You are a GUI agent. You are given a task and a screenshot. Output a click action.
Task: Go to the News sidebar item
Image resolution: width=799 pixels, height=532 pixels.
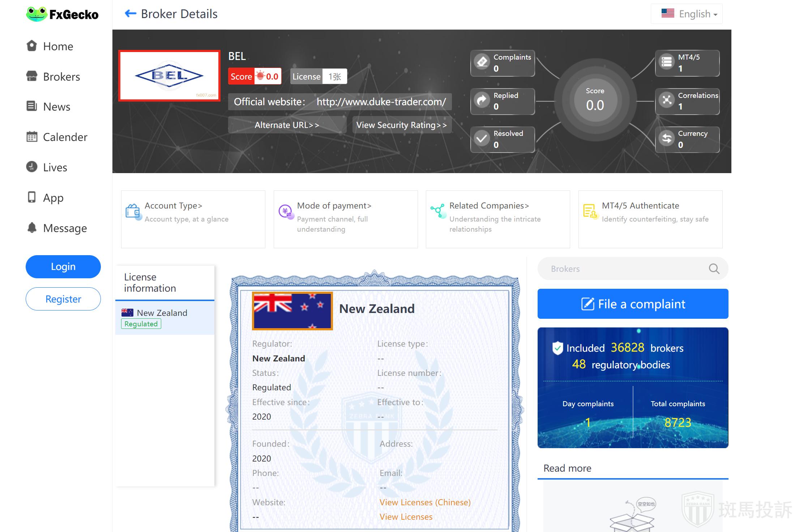click(x=56, y=107)
